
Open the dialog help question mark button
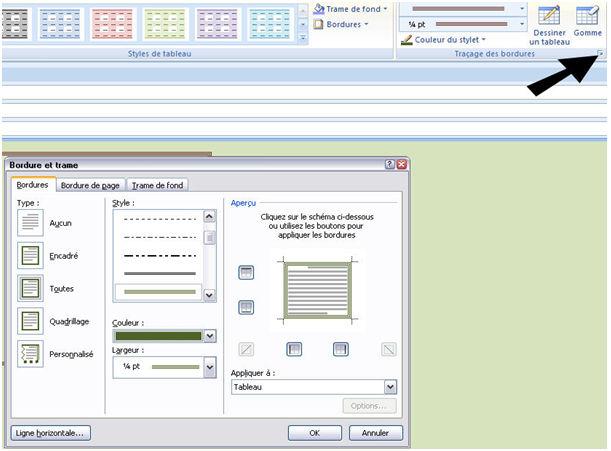(x=390, y=164)
